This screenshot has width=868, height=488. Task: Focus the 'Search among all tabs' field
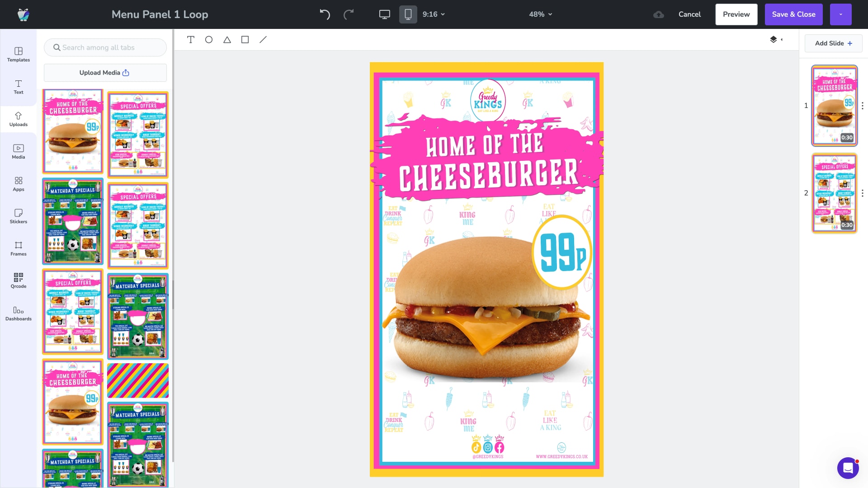(x=105, y=47)
